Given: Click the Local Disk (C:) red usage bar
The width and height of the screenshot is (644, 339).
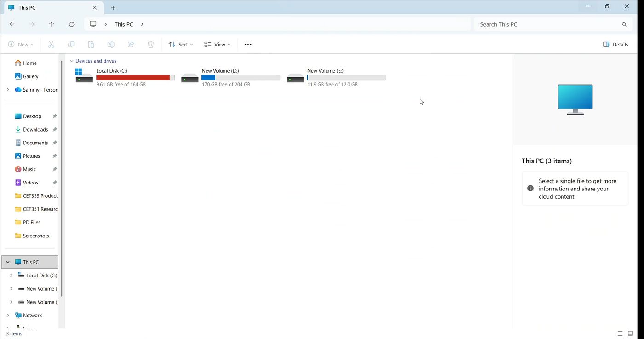Looking at the screenshot, I should pyautogui.click(x=135, y=78).
